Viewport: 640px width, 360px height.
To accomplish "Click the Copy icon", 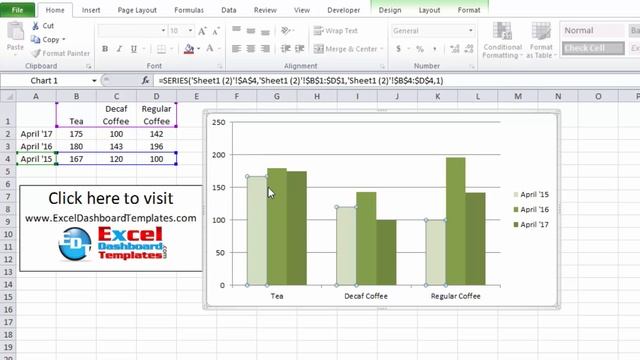I will (36, 40).
